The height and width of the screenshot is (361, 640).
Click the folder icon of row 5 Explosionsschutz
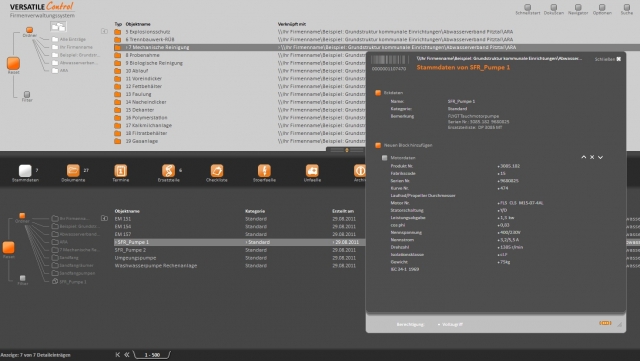click(118, 32)
